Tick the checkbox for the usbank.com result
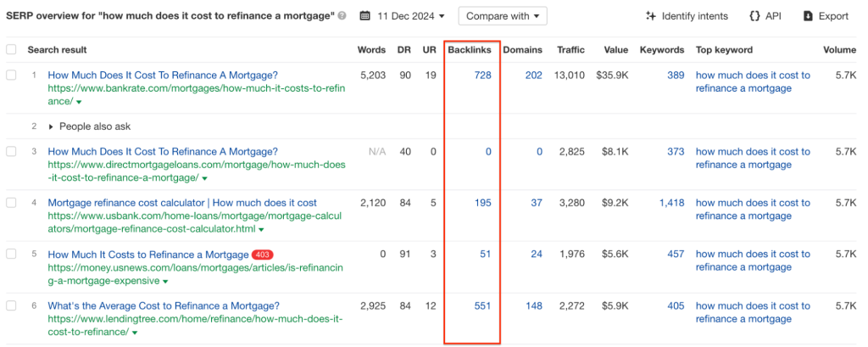 pyautogui.click(x=11, y=204)
